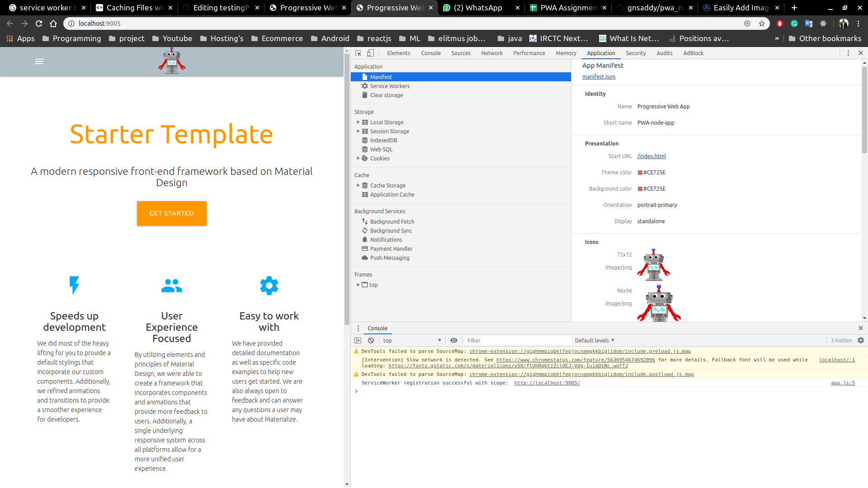Click the top frame expander in Frames
The height and width of the screenshot is (488, 868).
358,285
